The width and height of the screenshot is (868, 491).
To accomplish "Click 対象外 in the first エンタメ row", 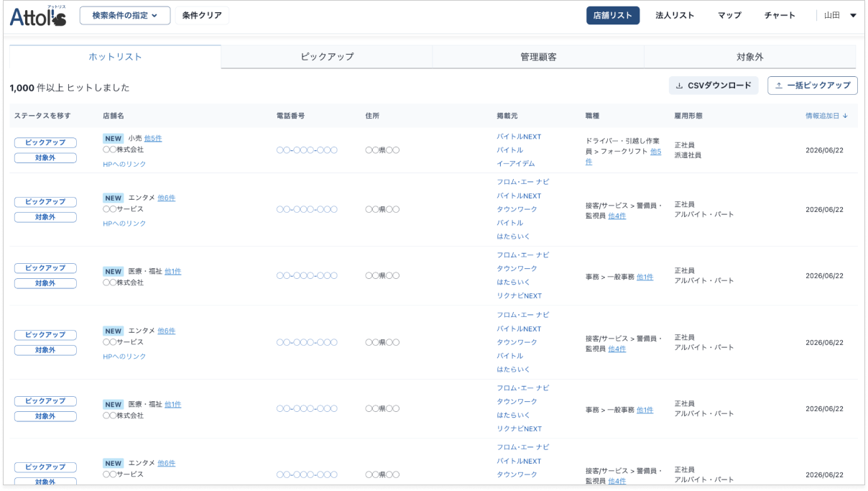I will 45,217.
